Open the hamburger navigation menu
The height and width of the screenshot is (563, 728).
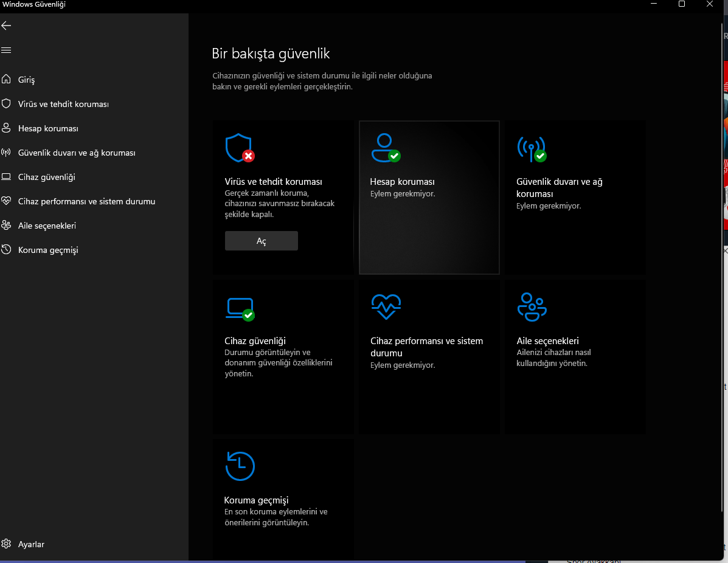point(6,50)
